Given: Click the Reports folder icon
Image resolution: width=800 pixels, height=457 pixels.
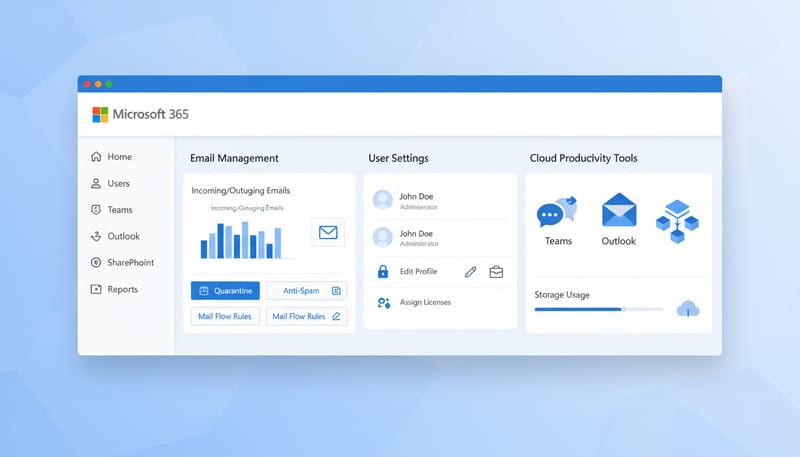Looking at the screenshot, I should (96, 289).
